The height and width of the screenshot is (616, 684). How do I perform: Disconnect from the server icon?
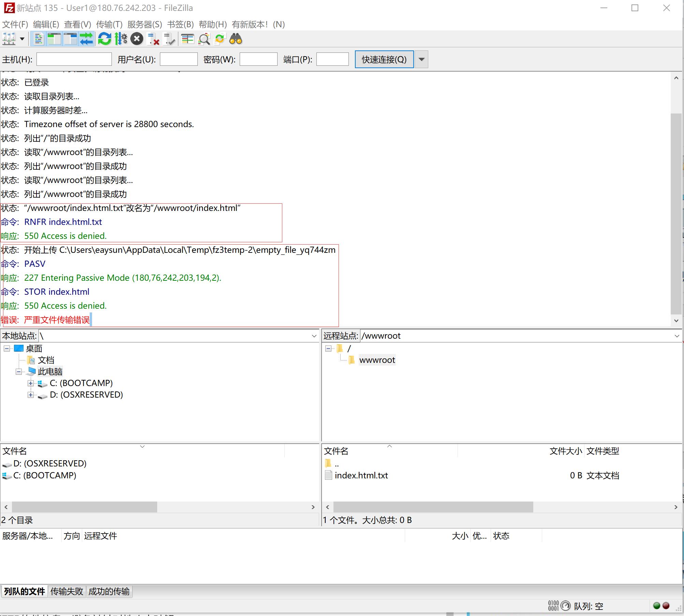(153, 39)
